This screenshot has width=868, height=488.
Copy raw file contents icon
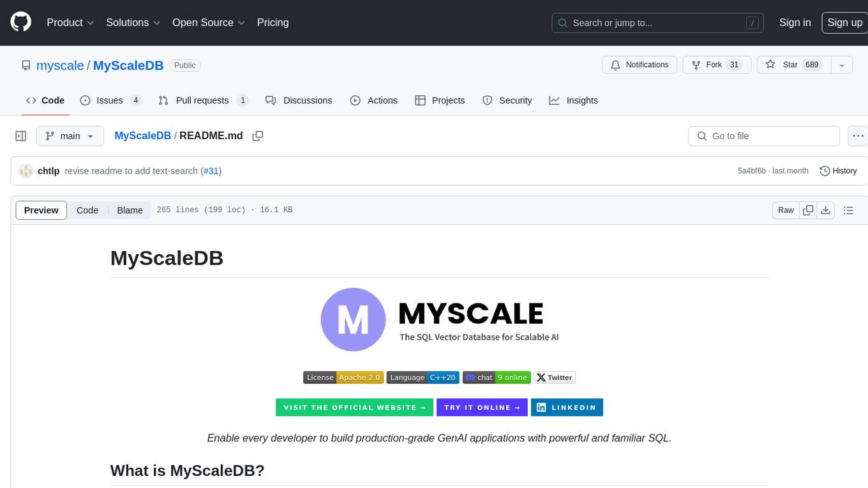tap(809, 210)
